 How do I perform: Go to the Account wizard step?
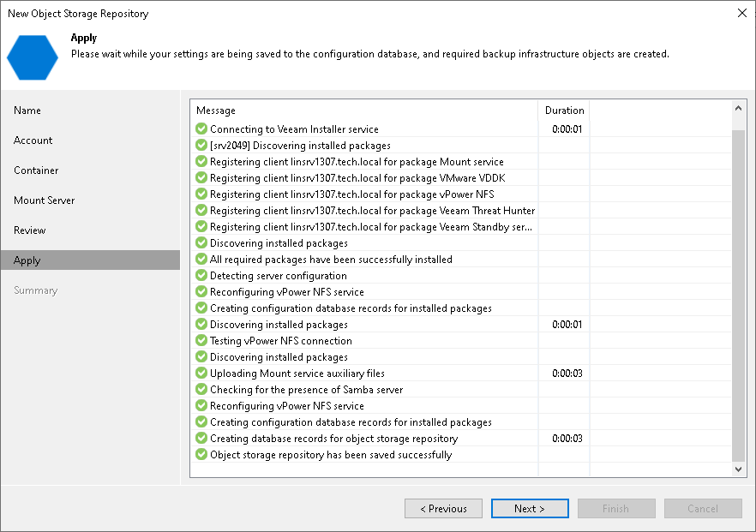point(33,140)
